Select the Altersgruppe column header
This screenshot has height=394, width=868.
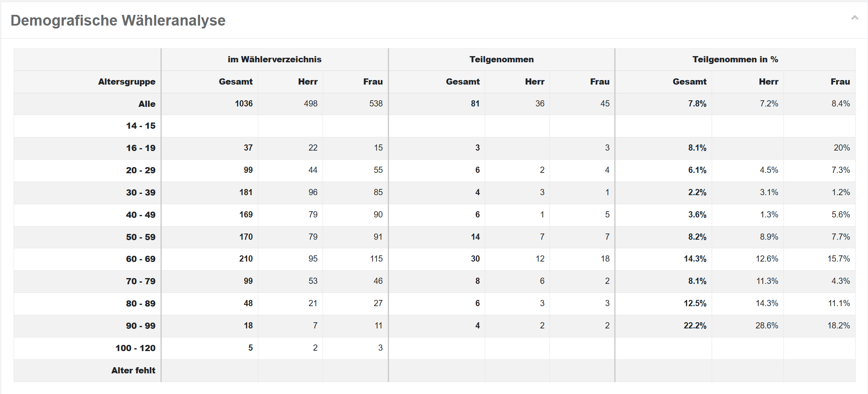(127, 82)
